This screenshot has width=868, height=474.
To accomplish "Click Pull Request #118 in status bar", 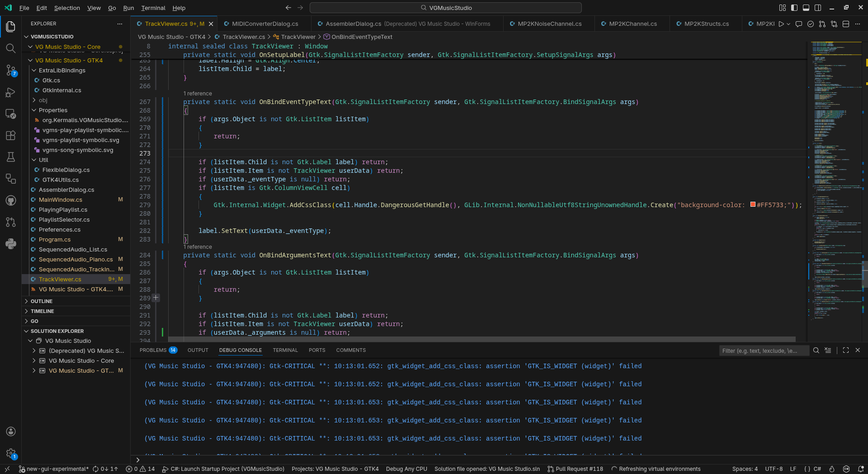I will click(575, 469).
